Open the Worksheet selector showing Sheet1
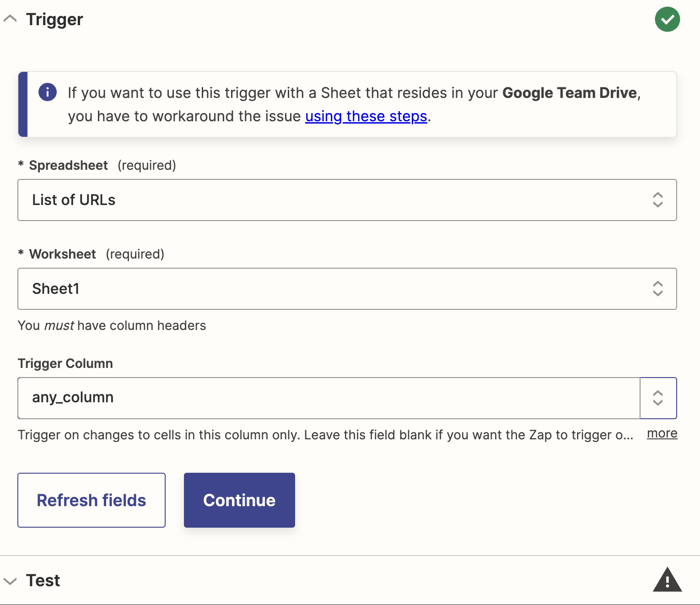The width and height of the screenshot is (700, 605). pyautogui.click(x=320, y=289)
